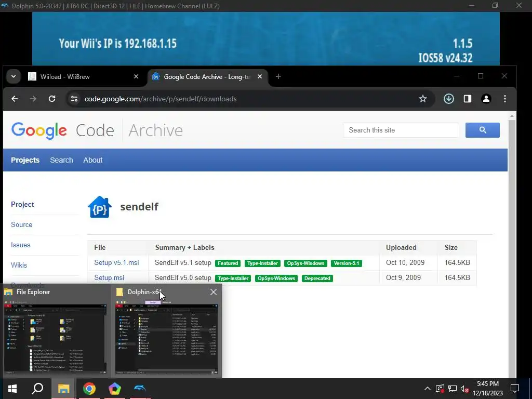The height and width of the screenshot is (399, 532).
Task: Download Setup v5.1.msi
Action: point(116,262)
